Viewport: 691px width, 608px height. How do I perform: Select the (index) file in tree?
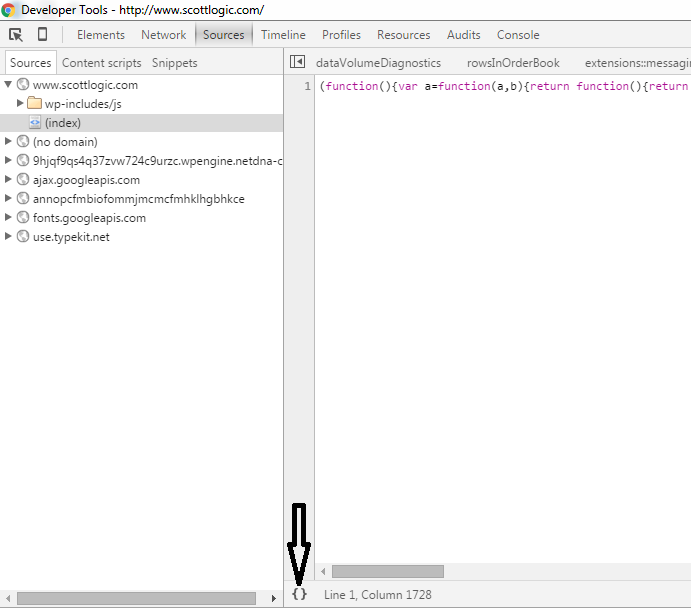click(62, 123)
